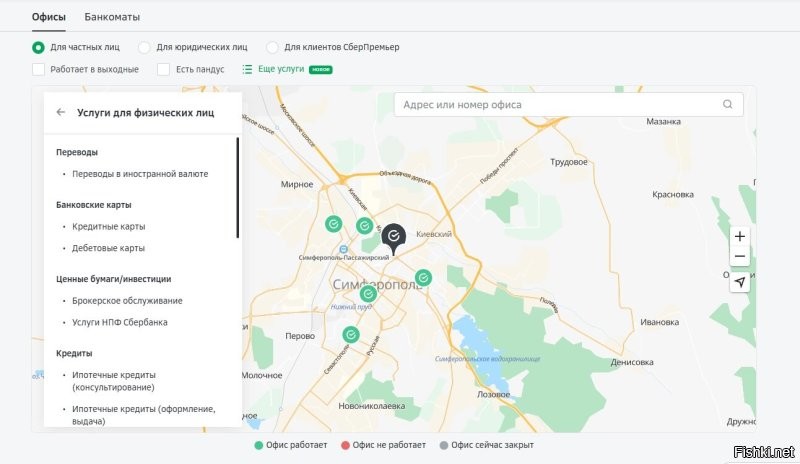Viewport: 800px width, 464px height.
Task: Click the Денисовка label on the map
Action: (632, 362)
